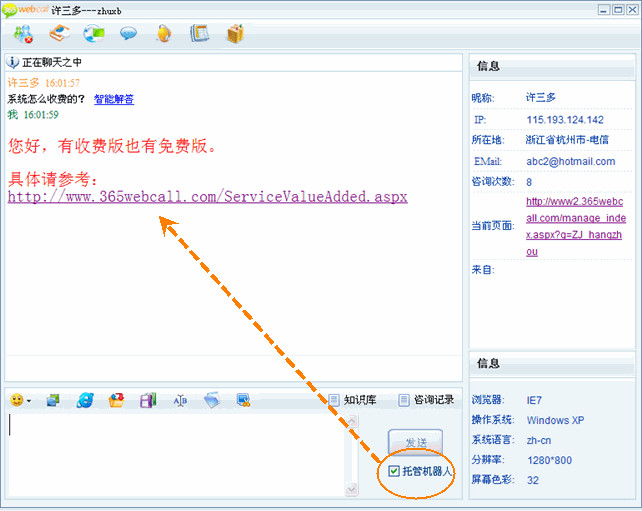Open the 咨询记录 consultation records tab
The width and height of the screenshot is (642, 511).
(427, 400)
